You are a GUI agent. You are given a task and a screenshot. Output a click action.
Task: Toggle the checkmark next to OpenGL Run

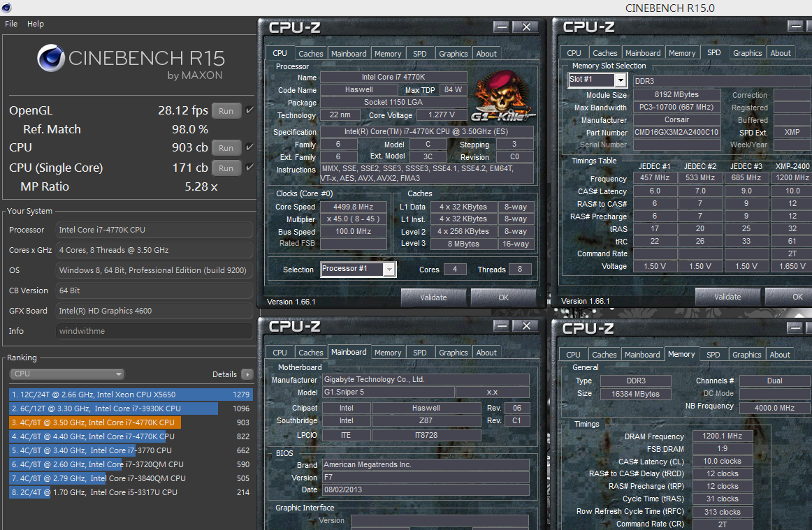(x=248, y=110)
